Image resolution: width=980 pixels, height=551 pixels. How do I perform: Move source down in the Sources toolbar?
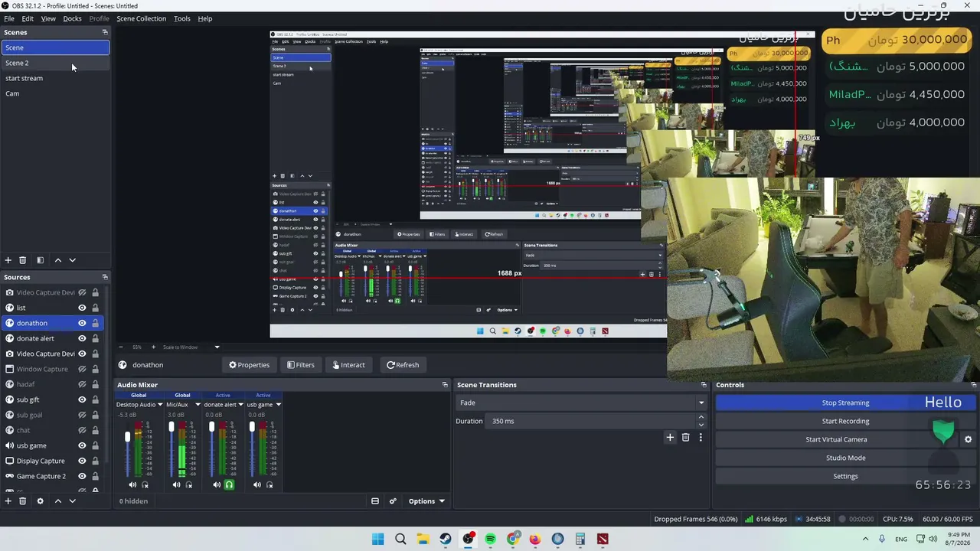pyautogui.click(x=72, y=501)
